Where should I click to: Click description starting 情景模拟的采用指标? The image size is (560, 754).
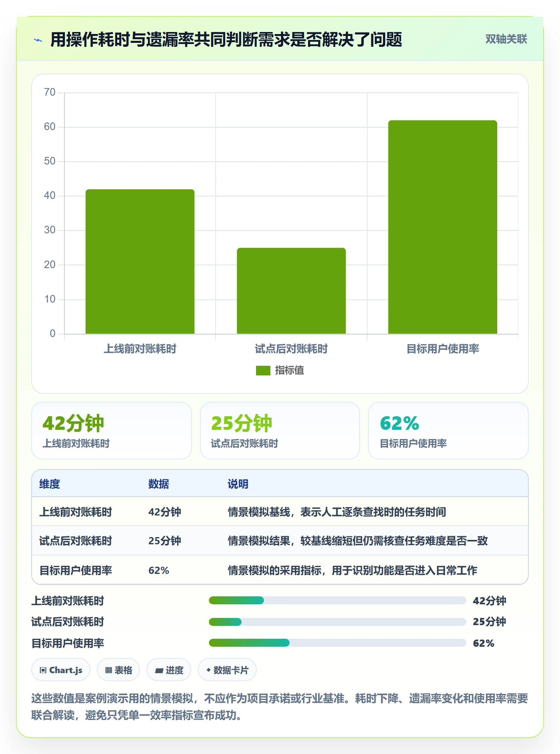[x=352, y=570]
